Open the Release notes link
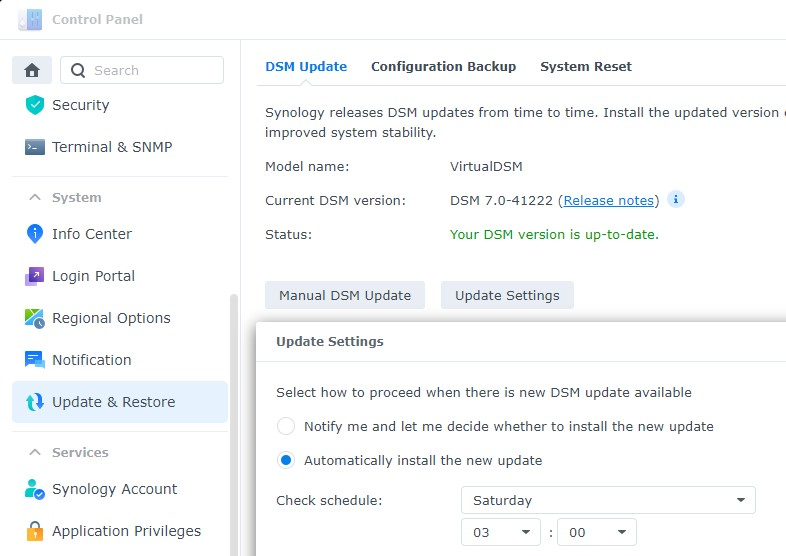This screenshot has width=786, height=556. 608,201
